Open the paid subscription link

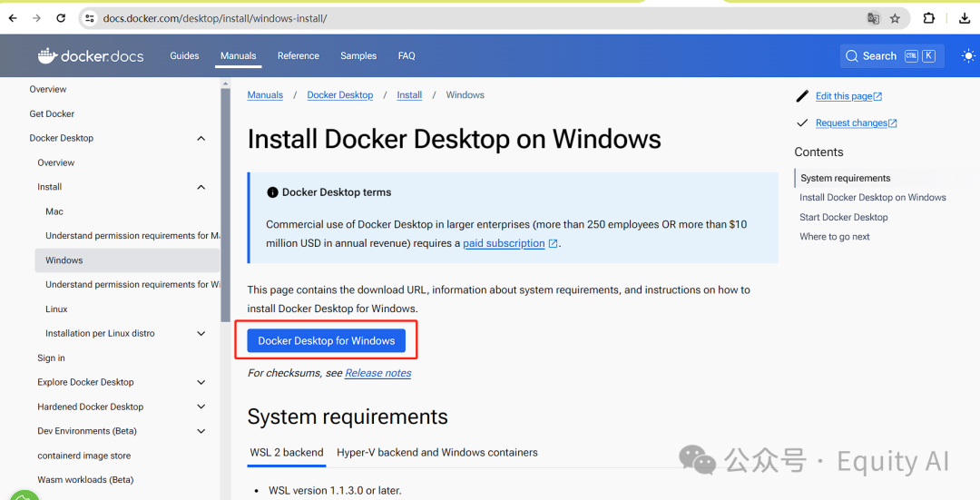tap(504, 244)
